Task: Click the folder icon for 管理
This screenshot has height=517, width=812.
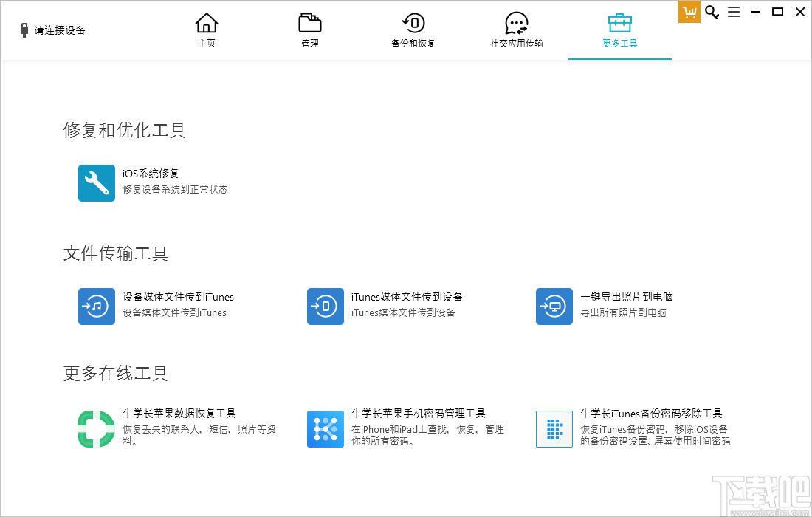Action: coord(310,23)
